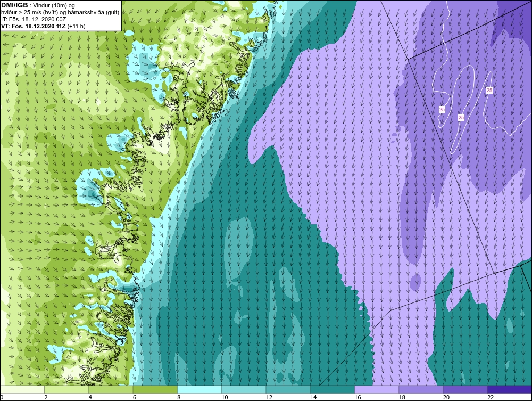Click the 18–20 m/s medium purple swatch

[421, 389]
